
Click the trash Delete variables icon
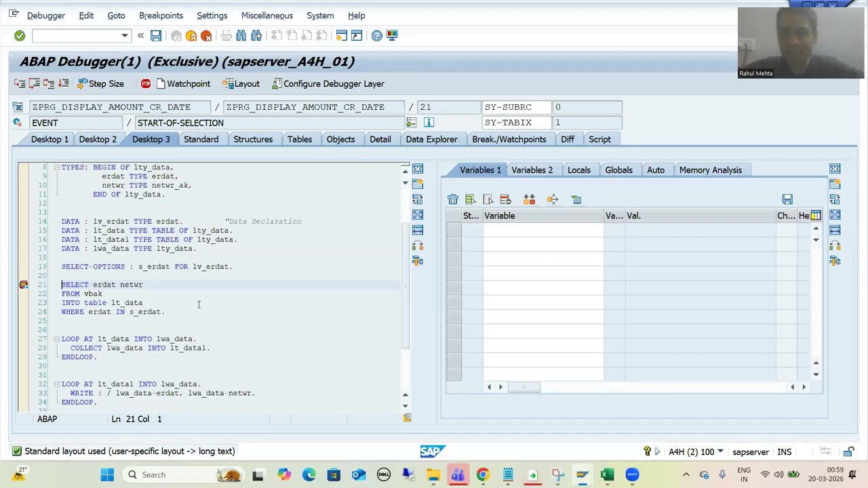click(453, 199)
